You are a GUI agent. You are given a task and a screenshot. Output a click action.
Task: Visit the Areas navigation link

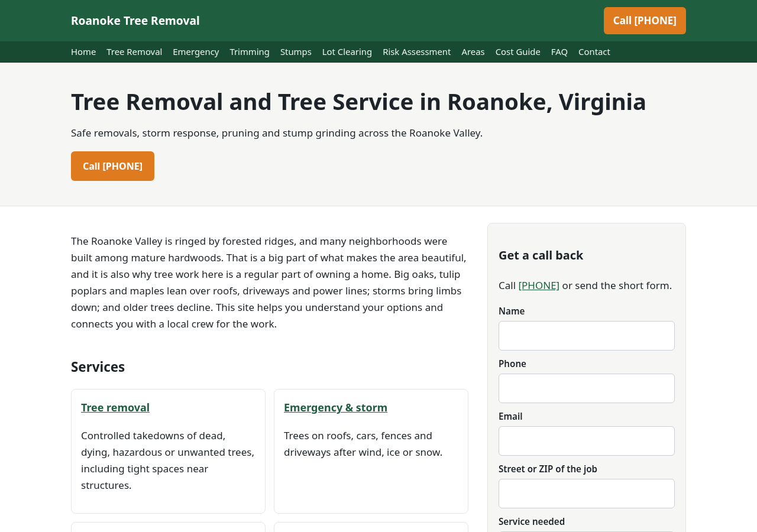(x=473, y=52)
